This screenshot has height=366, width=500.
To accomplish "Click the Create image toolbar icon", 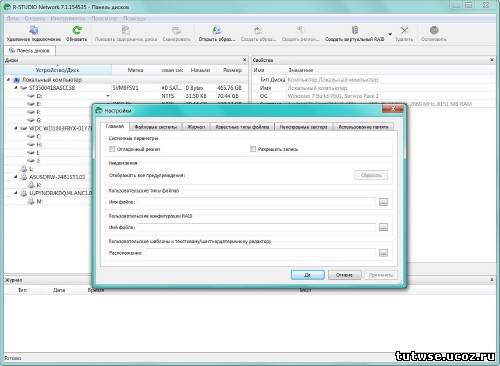I will coord(258,30).
